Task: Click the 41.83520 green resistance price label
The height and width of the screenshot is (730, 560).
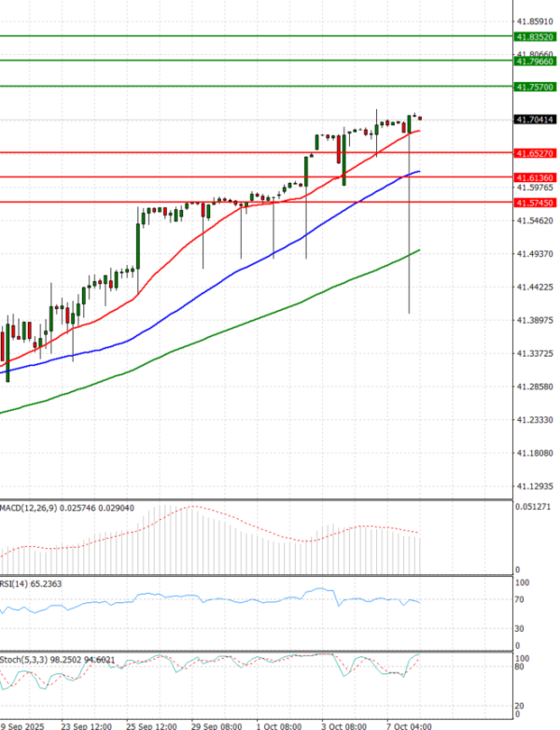Action: 536,36
